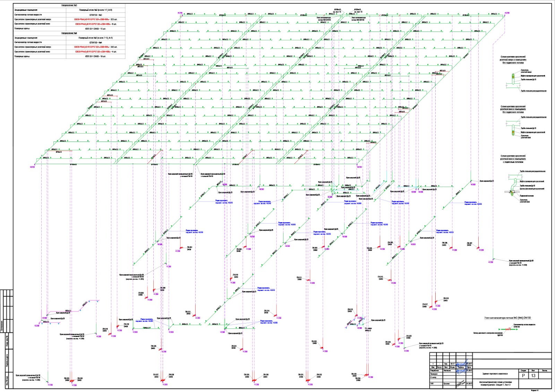The image size is (555, 392).
Task: Click title block text 'Здание торгового комплекса'
Action: tap(495, 374)
